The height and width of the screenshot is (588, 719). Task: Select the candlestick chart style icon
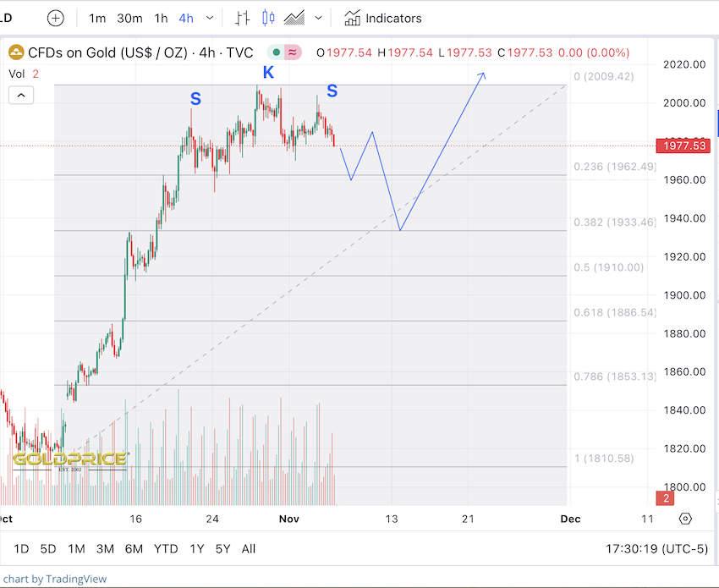tap(269, 18)
